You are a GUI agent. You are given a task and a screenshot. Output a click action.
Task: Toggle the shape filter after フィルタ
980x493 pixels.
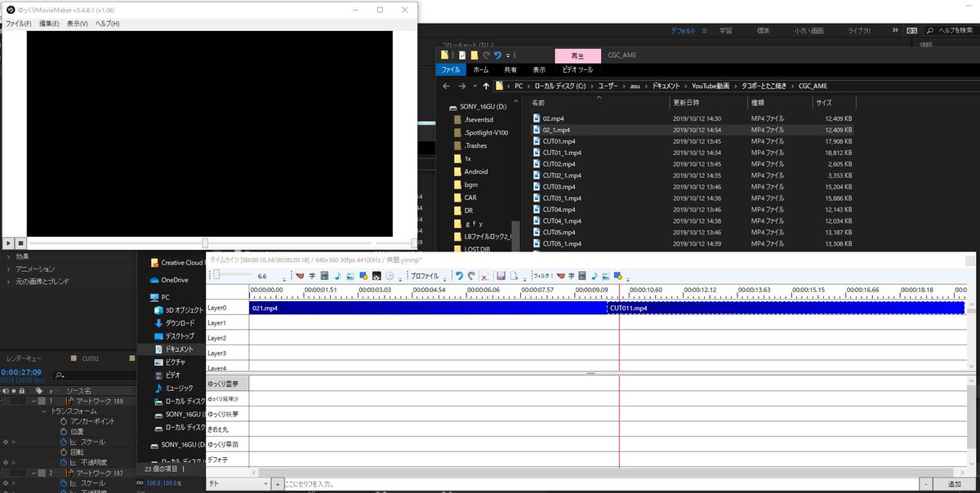[618, 276]
